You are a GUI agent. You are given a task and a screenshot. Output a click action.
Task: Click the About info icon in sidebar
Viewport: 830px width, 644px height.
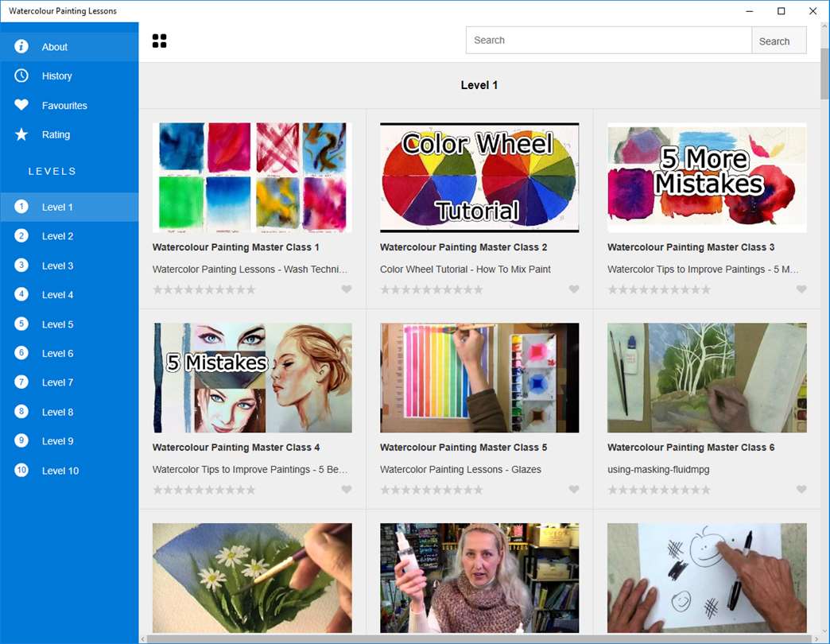point(21,47)
